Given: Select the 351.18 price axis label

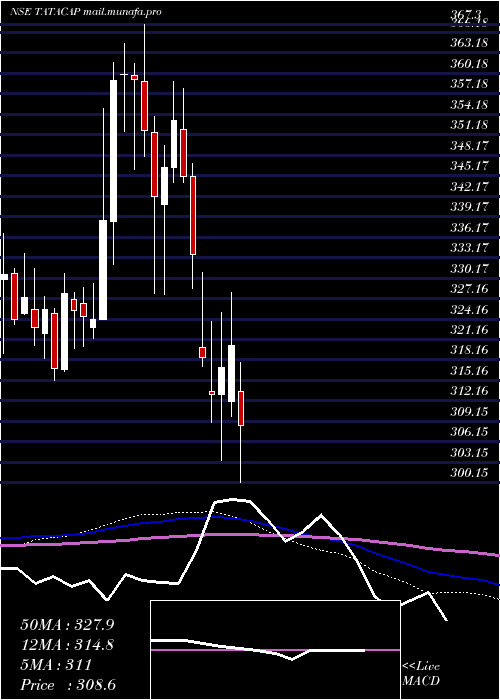Looking at the screenshot, I should point(469,125).
